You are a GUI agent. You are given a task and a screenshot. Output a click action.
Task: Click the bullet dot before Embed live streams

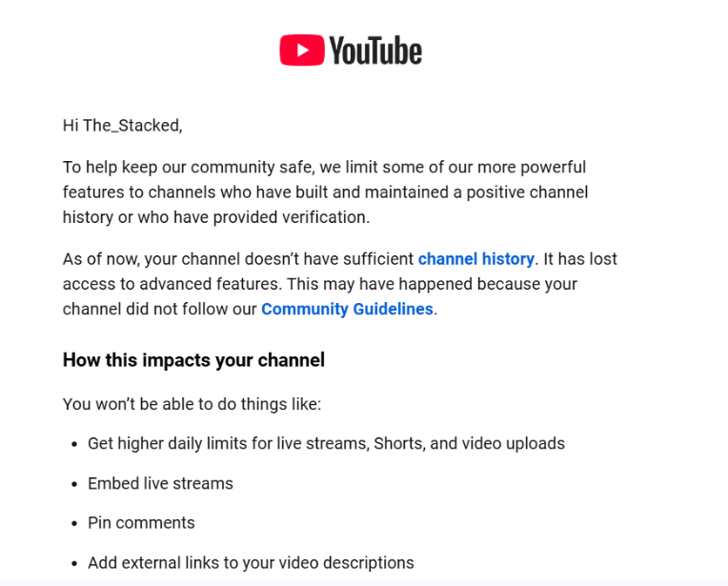tap(74, 484)
